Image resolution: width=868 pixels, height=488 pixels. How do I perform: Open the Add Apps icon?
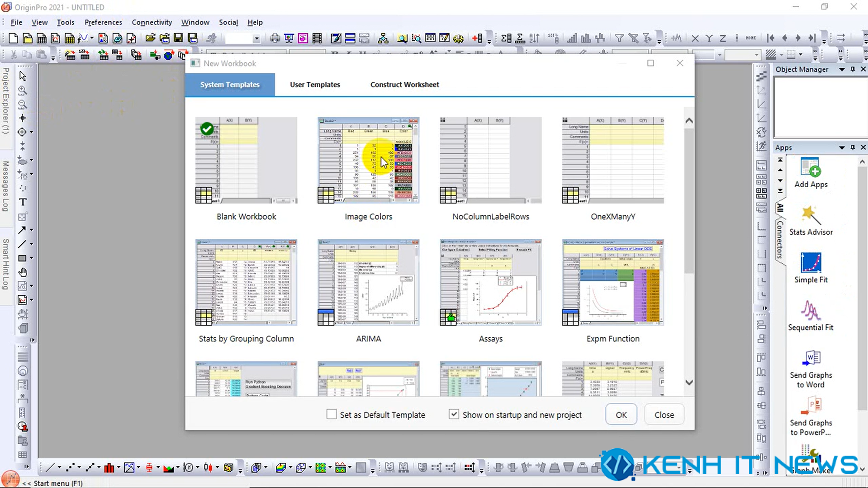click(811, 167)
